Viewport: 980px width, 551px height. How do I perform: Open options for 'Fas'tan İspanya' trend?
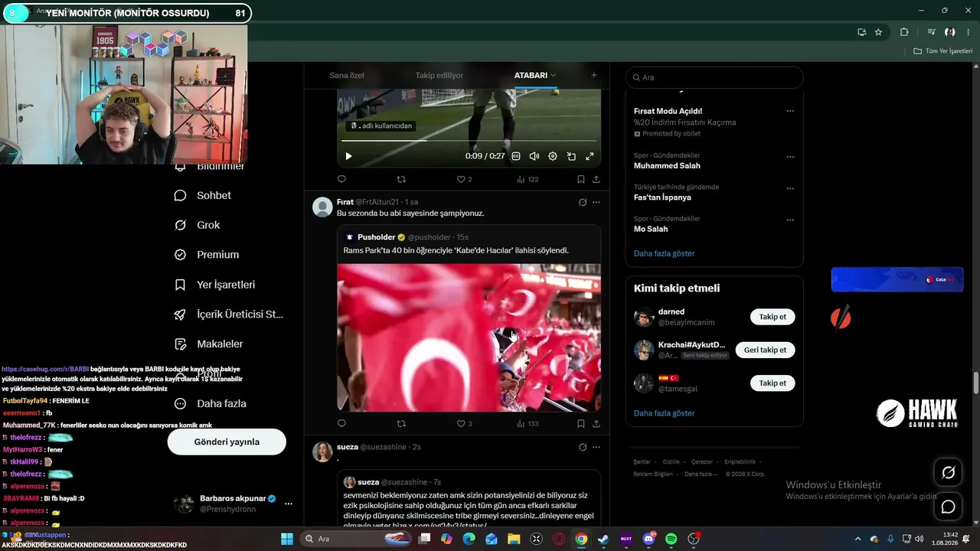[x=790, y=187]
